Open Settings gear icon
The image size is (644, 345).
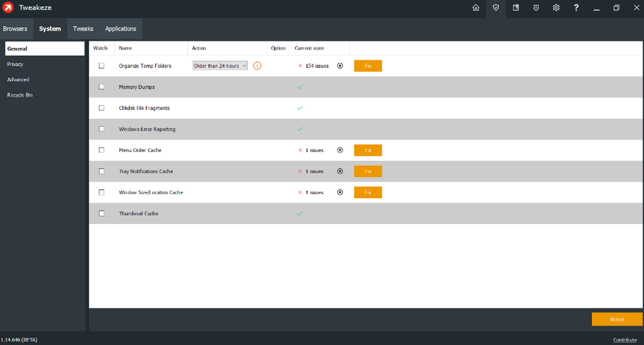556,8
